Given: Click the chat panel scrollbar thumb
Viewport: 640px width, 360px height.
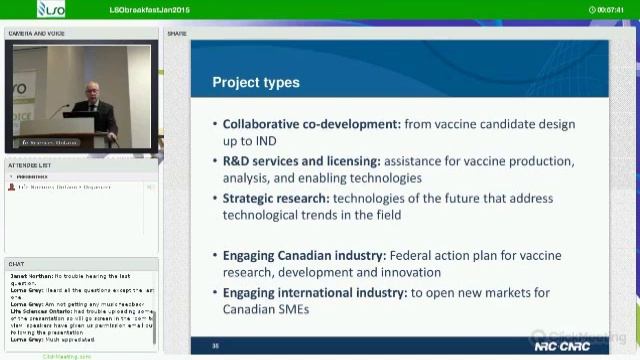Looking at the screenshot, I should pos(154,327).
